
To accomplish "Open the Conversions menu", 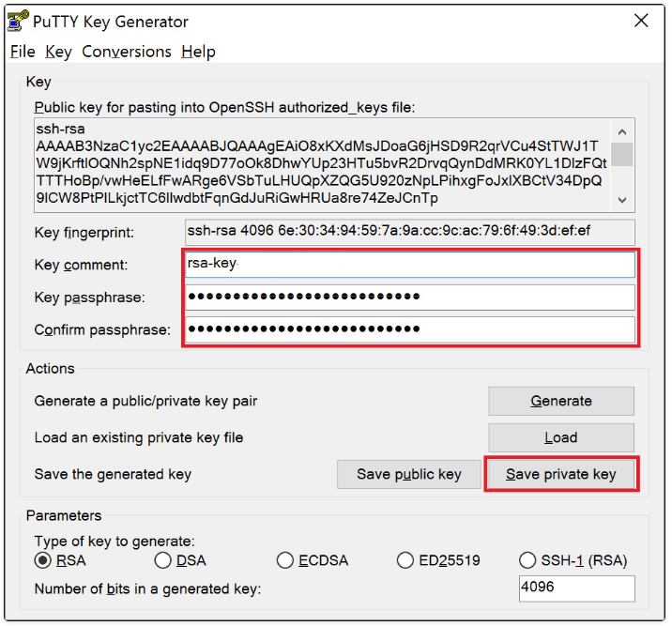I will point(127,52).
